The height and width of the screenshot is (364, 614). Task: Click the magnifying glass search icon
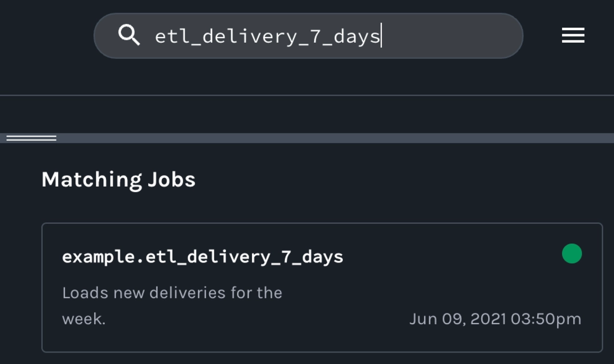(x=129, y=35)
